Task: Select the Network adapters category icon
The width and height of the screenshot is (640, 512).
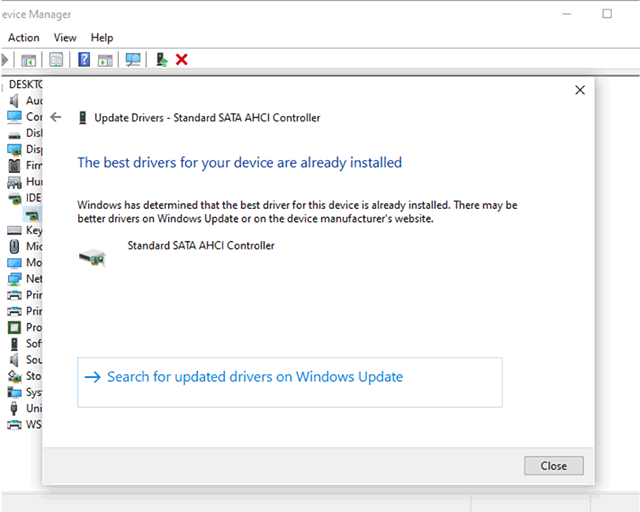Action: click(x=14, y=279)
